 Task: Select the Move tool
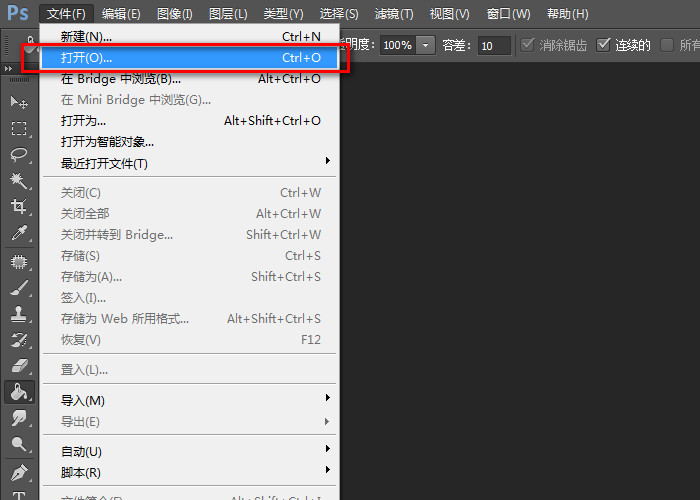[x=19, y=103]
